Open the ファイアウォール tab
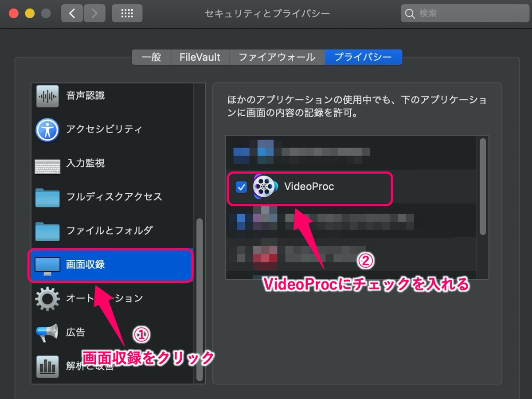 (x=277, y=57)
